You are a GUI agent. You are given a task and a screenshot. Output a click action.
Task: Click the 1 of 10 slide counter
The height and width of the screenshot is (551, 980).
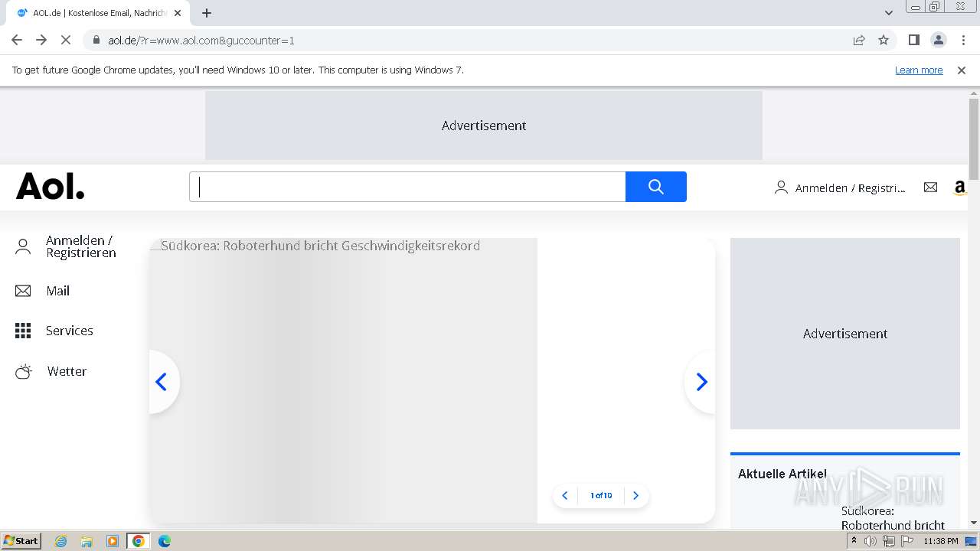point(601,495)
